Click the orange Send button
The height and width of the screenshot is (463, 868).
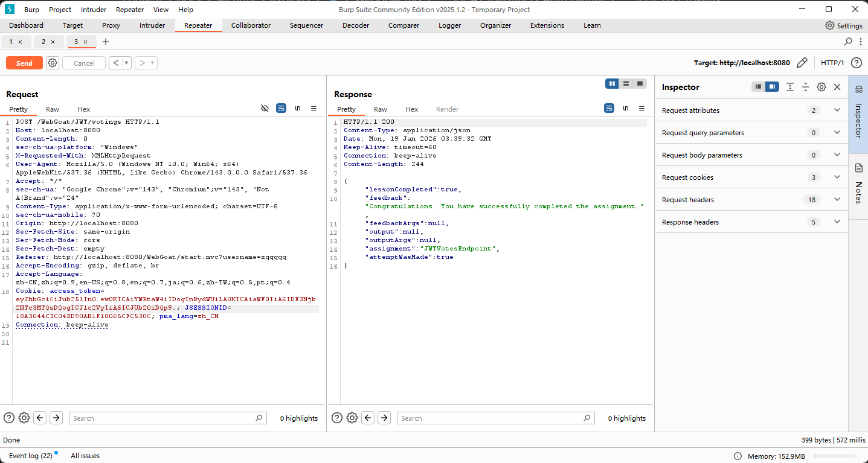pyautogui.click(x=24, y=63)
